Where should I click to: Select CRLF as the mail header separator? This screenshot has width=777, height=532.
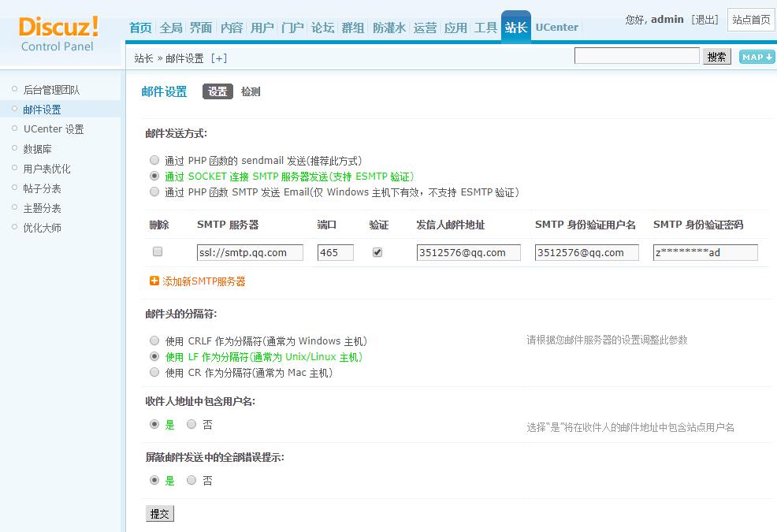click(154, 340)
